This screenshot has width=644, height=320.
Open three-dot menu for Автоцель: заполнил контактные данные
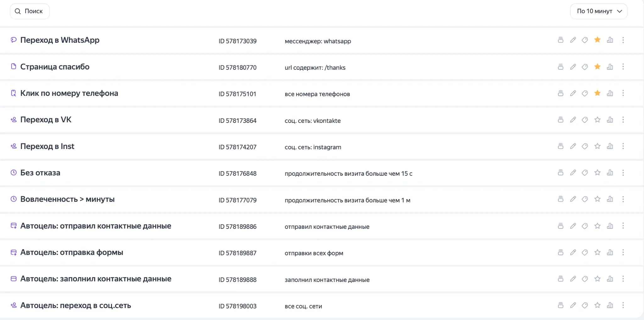tap(623, 279)
